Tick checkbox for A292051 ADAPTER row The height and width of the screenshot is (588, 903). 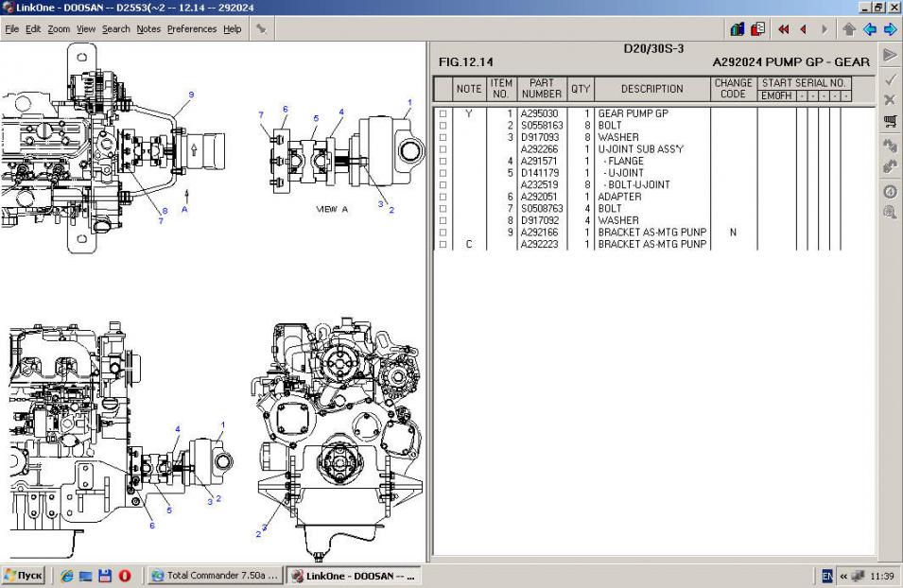coord(443,197)
